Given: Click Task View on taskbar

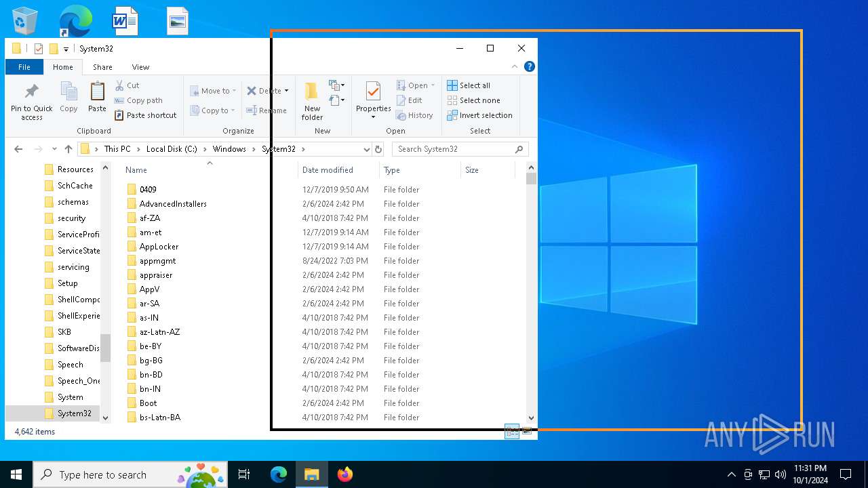Looking at the screenshot, I should point(244,474).
